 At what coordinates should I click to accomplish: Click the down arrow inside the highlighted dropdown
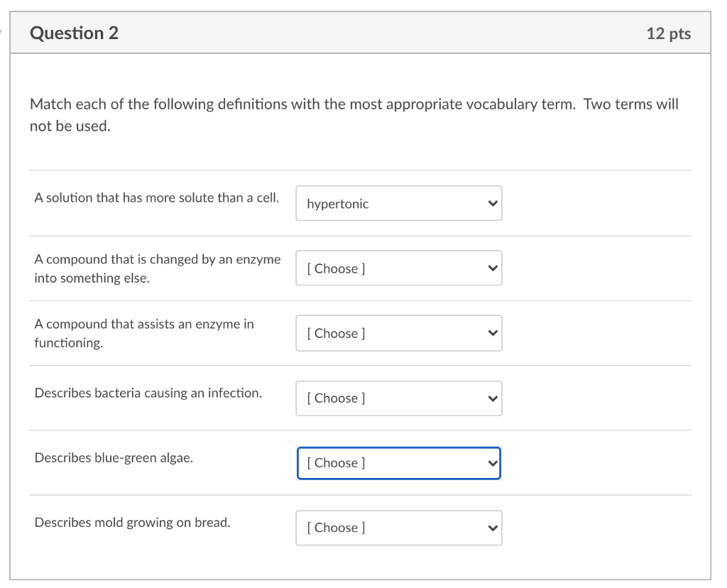491,462
